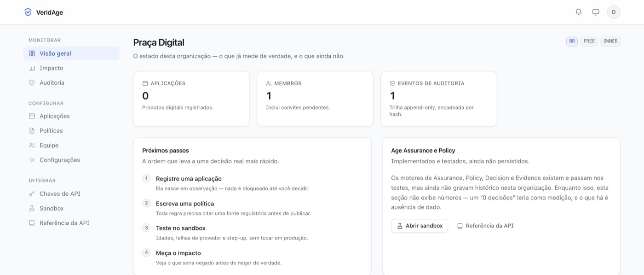This screenshot has height=275, width=644.
Task: Click the shield icon on Eventos de Auditoria card
Action: pyautogui.click(x=392, y=83)
